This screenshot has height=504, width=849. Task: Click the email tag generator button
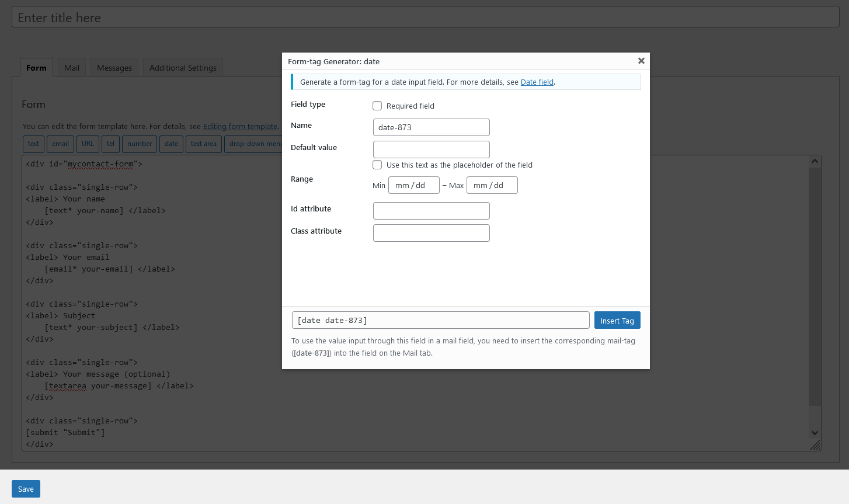(60, 144)
